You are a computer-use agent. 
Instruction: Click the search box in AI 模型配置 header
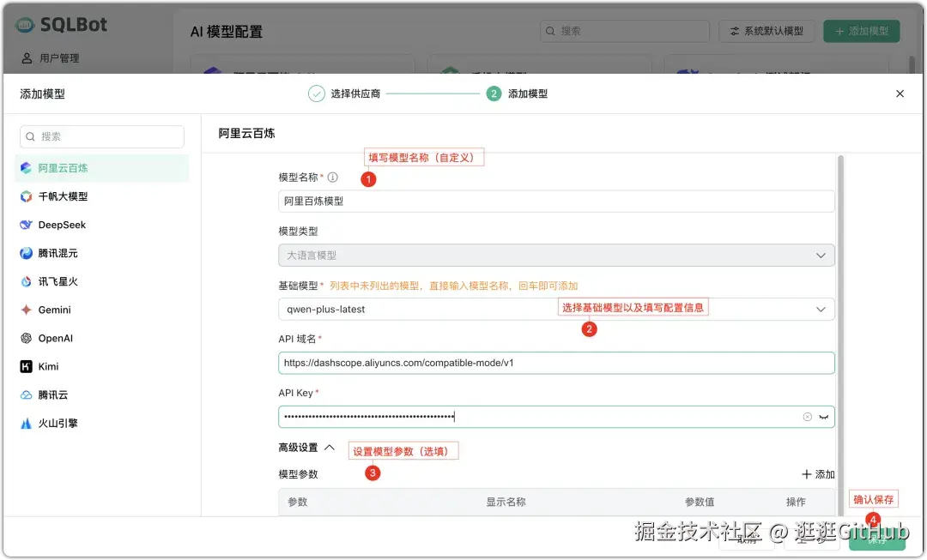(x=624, y=31)
